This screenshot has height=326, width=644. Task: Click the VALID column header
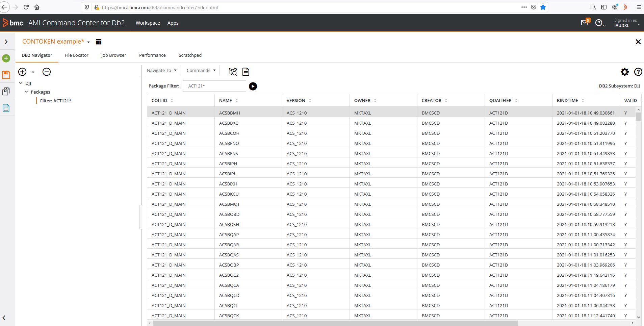point(630,100)
